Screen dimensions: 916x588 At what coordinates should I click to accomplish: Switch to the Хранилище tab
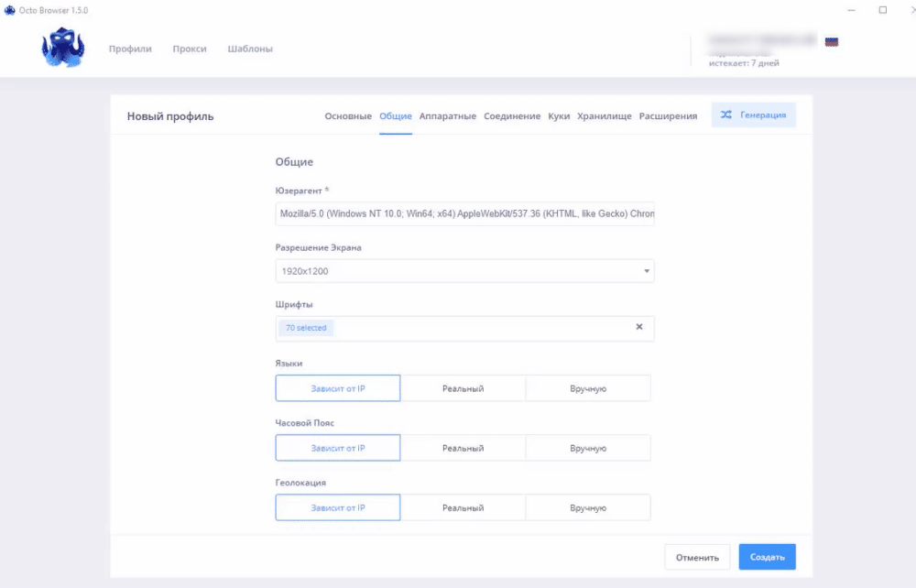604,115
